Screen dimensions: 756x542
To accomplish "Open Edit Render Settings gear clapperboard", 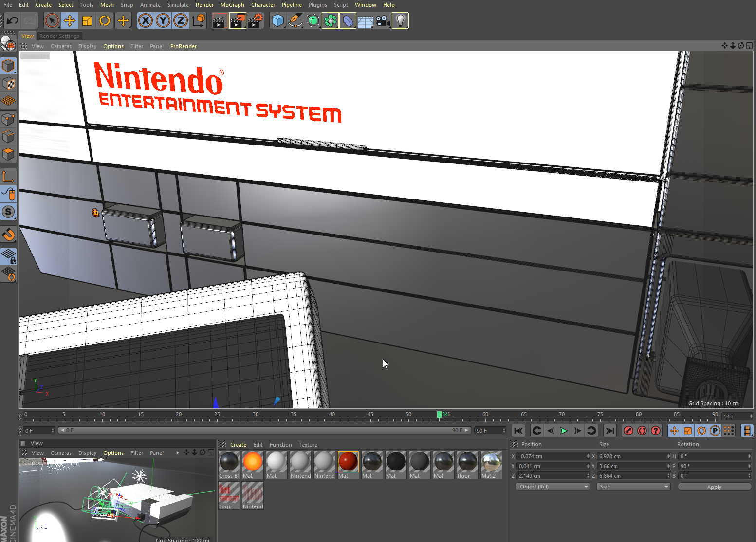I will point(255,21).
